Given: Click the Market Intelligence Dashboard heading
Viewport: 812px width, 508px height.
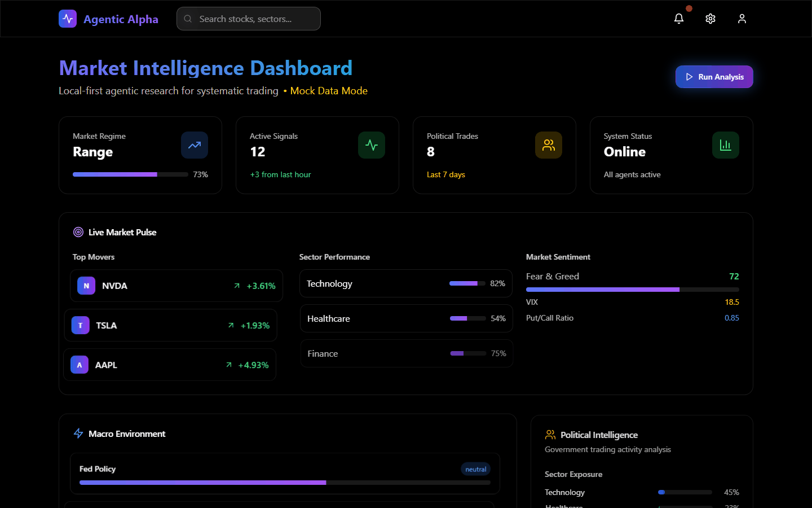Looking at the screenshot, I should [206, 68].
